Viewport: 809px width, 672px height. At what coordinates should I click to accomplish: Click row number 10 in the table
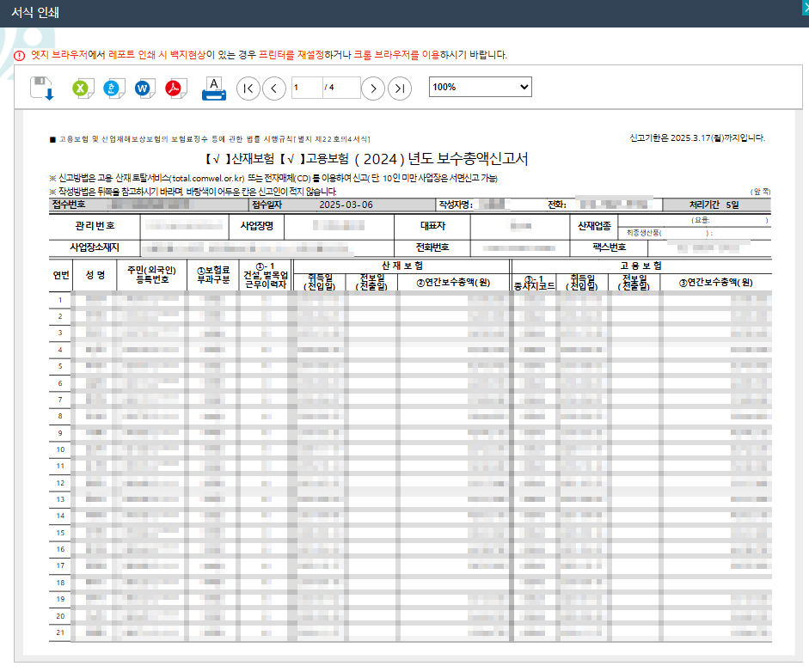point(60,449)
